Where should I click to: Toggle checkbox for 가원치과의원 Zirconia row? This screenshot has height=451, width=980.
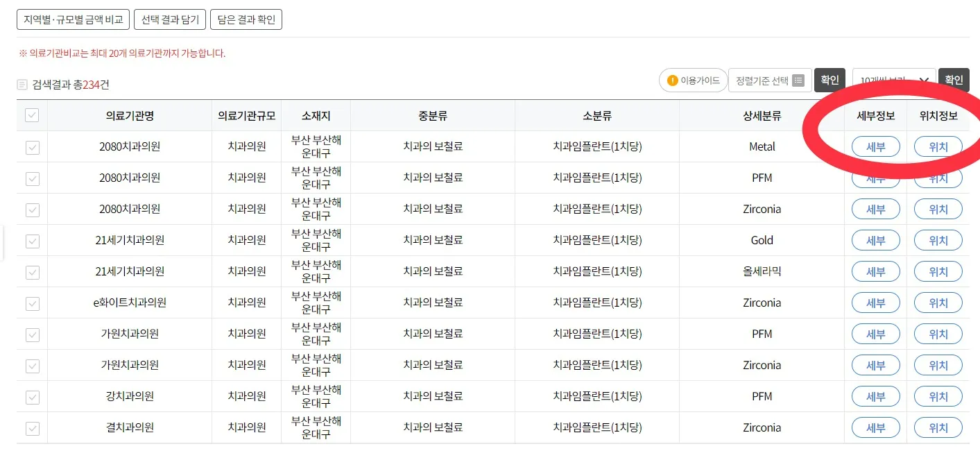pos(32,366)
